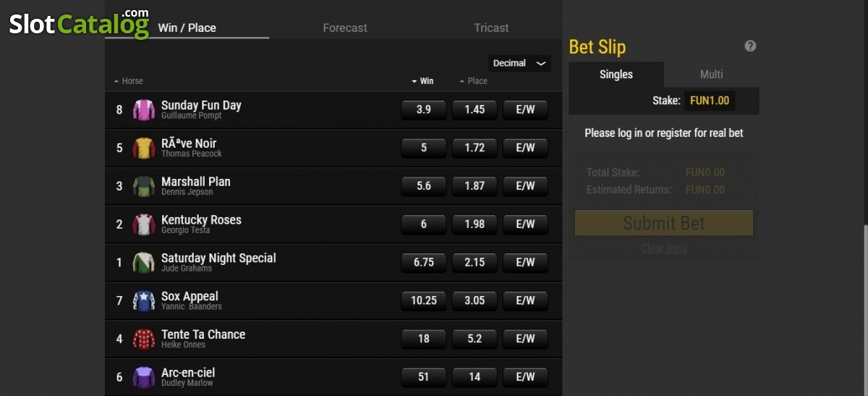Click the pink jersey icon for Sunday Fun Day
The height and width of the screenshot is (396, 868).
[x=144, y=110]
